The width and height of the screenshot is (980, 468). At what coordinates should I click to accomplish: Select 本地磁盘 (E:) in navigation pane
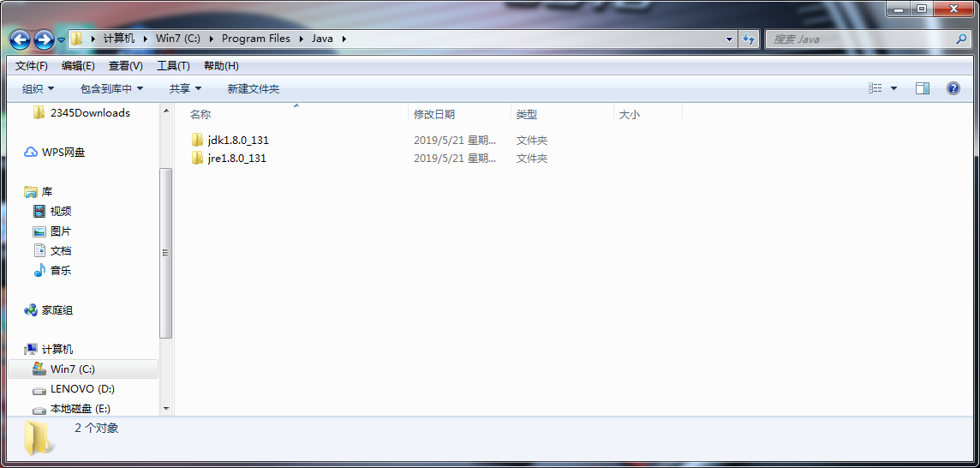pyautogui.click(x=80, y=409)
